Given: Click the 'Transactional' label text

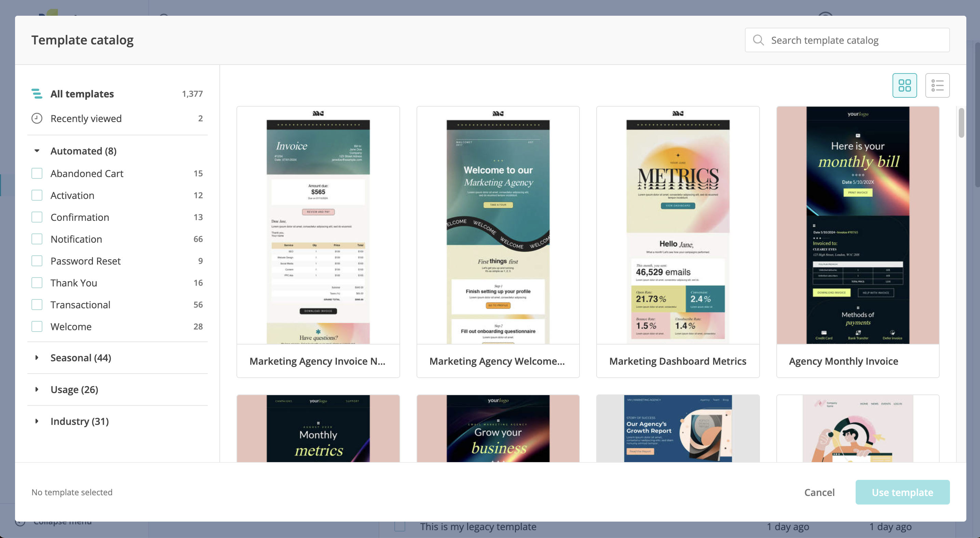Looking at the screenshot, I should point(80,305).
